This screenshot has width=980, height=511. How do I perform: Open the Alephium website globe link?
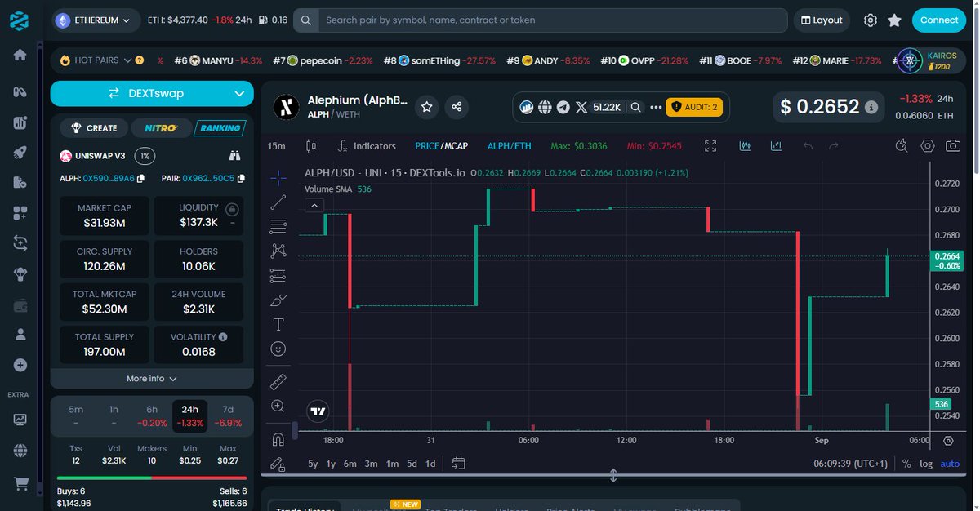[x=545, y=106]
